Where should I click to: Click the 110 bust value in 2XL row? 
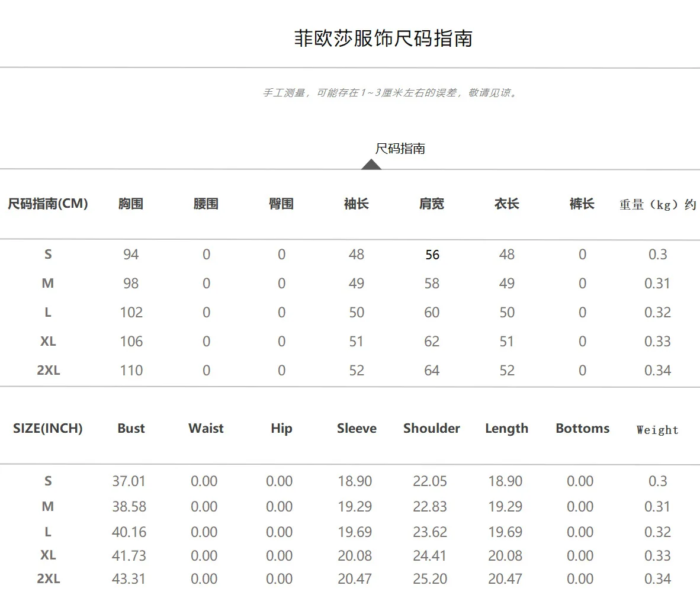tap(131, 371)
